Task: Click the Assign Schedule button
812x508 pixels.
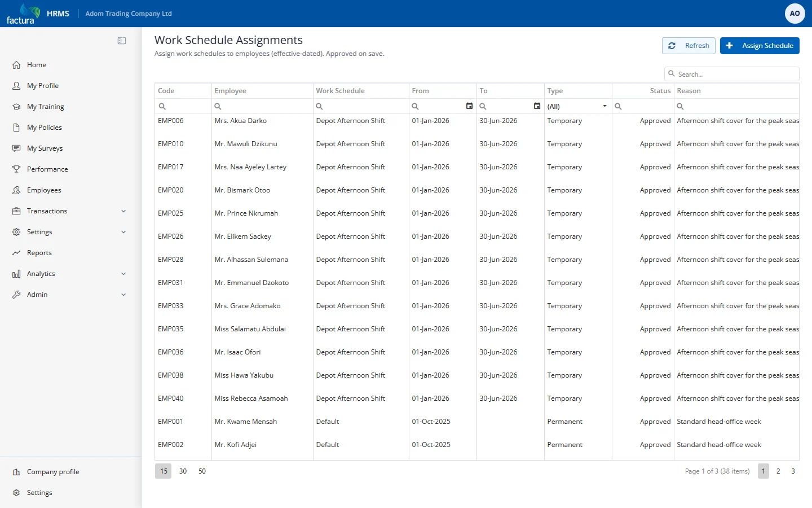Action: point(760,46)
